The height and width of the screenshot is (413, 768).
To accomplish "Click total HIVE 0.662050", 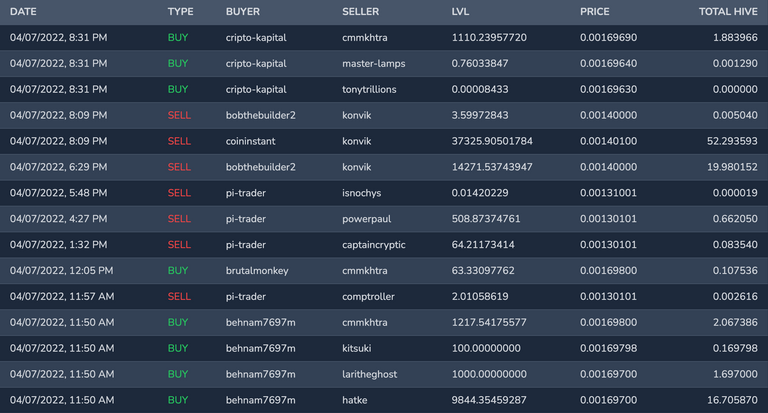I will pyautogui.click(x=735, y=219).
